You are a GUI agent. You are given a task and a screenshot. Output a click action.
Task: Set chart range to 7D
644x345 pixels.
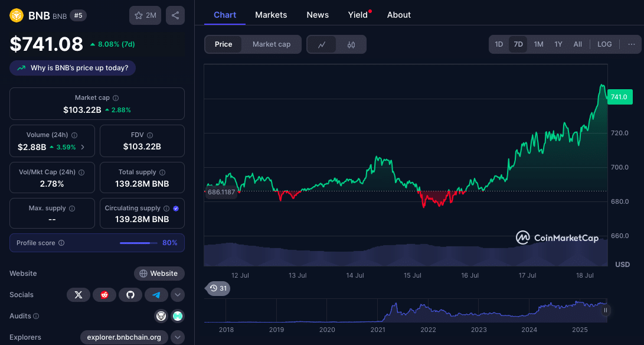(x=518, y=44)
